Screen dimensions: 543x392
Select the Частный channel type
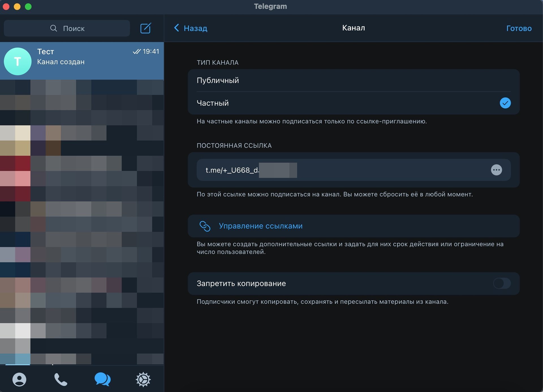tap(354, 103)
